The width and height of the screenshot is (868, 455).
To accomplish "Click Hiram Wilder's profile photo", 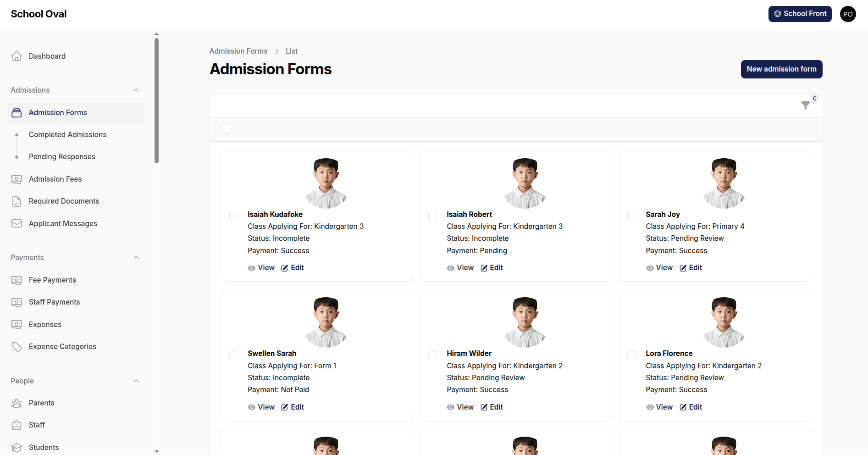I will tap(525, 322).
